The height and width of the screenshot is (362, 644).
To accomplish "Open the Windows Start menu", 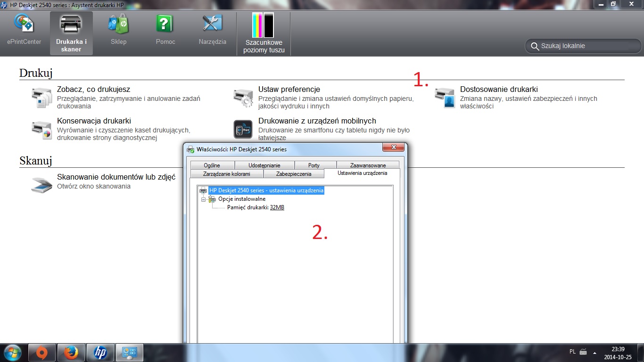I will click(12, 353).
